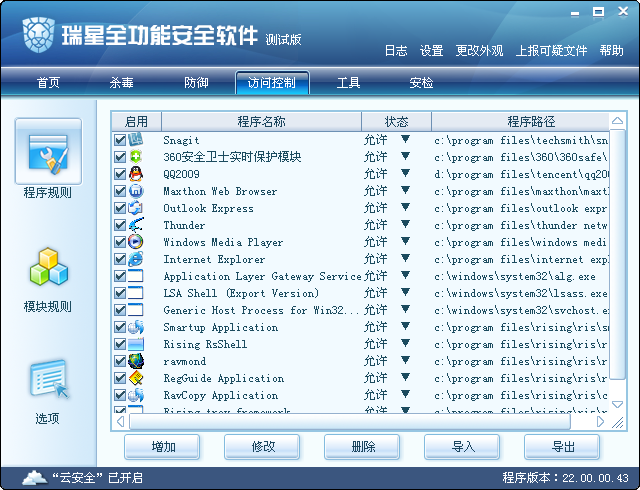Screen dimensions: 640x490
Task: Open the 上报可疑文件 link
Action: (x=551, y=51)
